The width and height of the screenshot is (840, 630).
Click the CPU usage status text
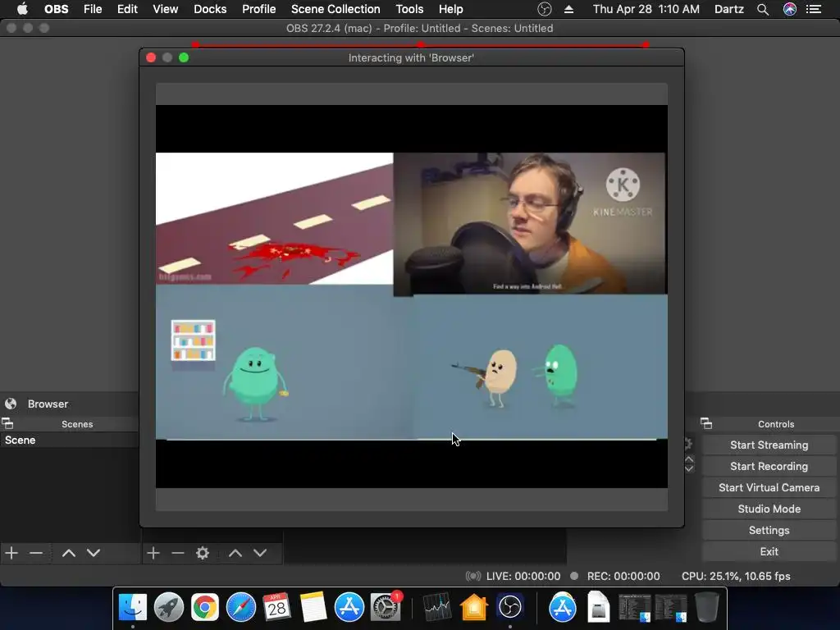[x=736, y=577]
